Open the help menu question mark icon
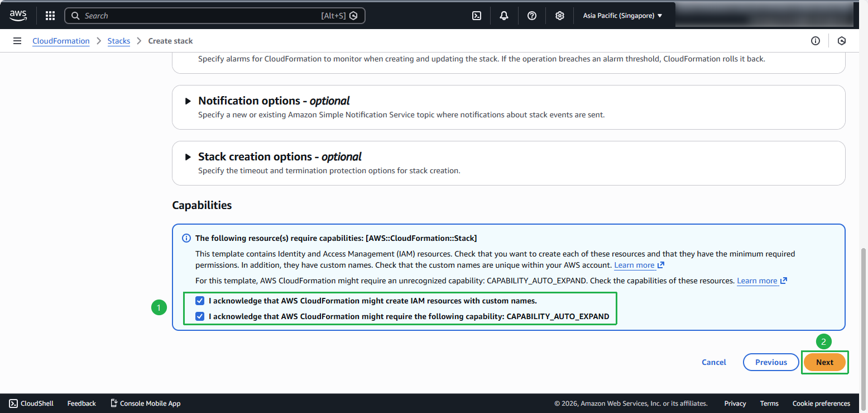The image size is (868, 413). 531,15
